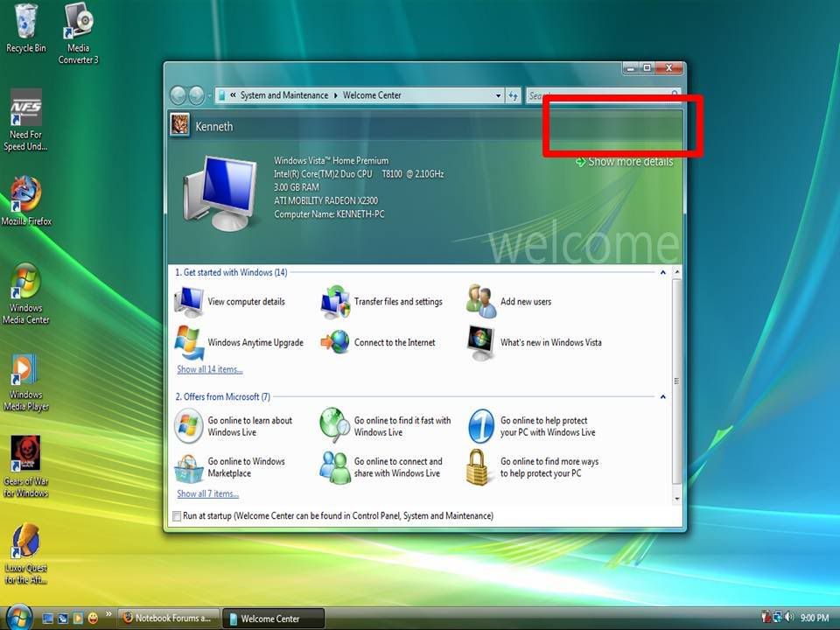This screenshot has height=630, width=840.
Task: Click the Intel Core 2 Duo CPU text
Action: pos(359,174)
